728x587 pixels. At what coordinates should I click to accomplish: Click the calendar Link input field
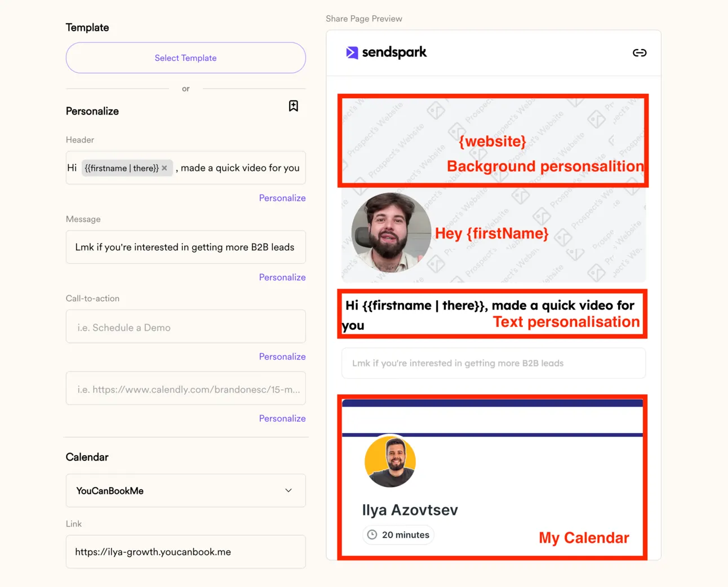tap(185, 551)
